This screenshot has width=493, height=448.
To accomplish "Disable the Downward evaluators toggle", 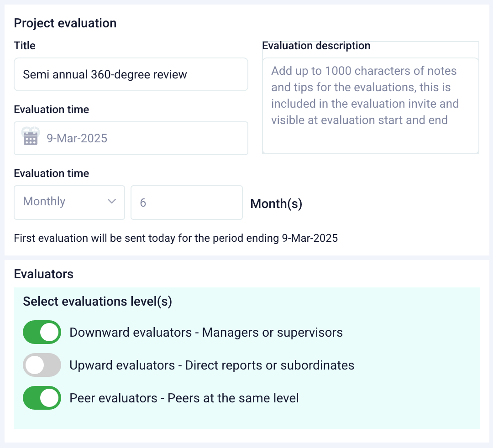I will coord(42,332).
